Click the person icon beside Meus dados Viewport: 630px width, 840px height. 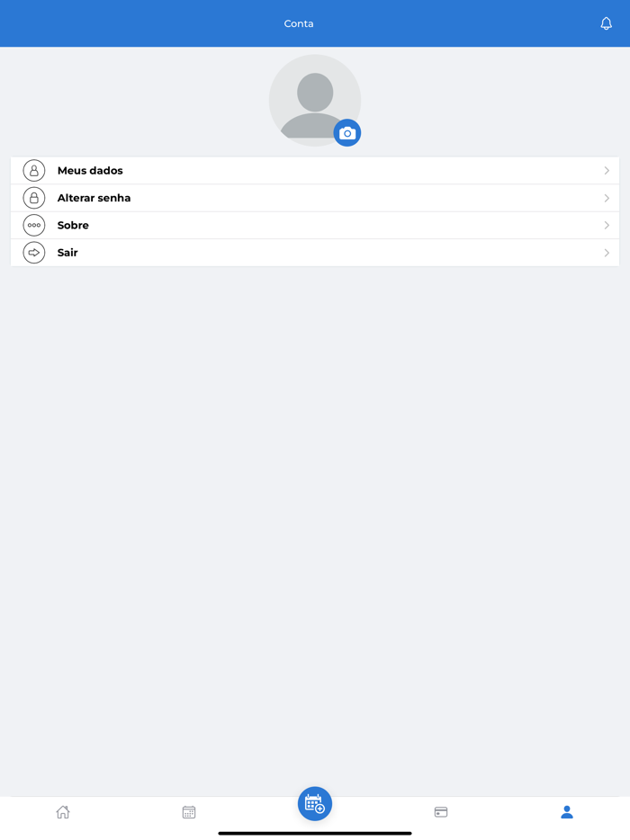[34, 171]
